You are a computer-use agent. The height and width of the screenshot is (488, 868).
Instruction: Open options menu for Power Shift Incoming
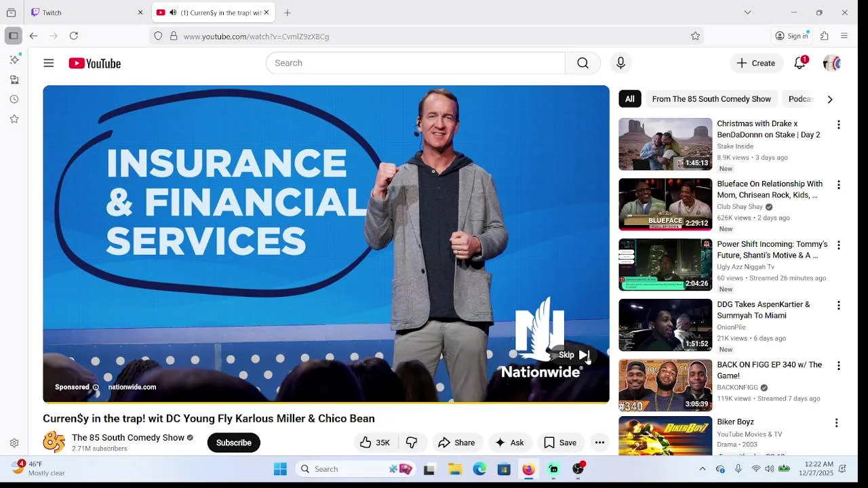click(839, 245)
